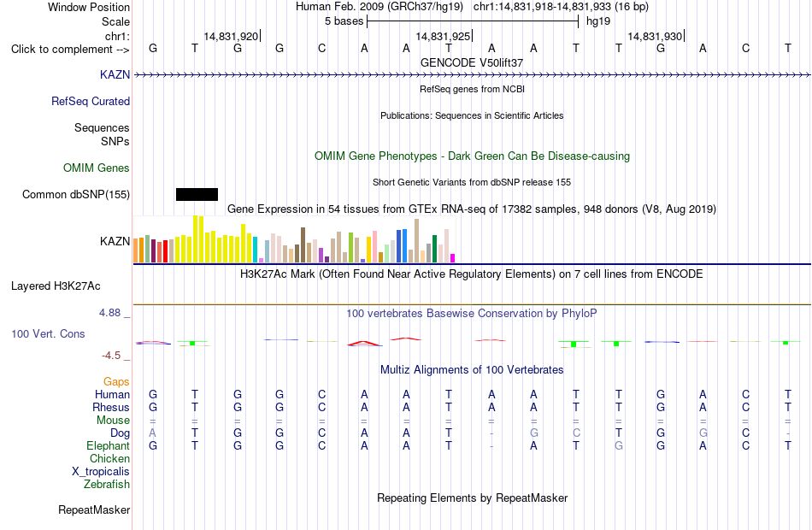
Task: Click the cyan bar in KAZN expression chart
Action: click(255, 250)
